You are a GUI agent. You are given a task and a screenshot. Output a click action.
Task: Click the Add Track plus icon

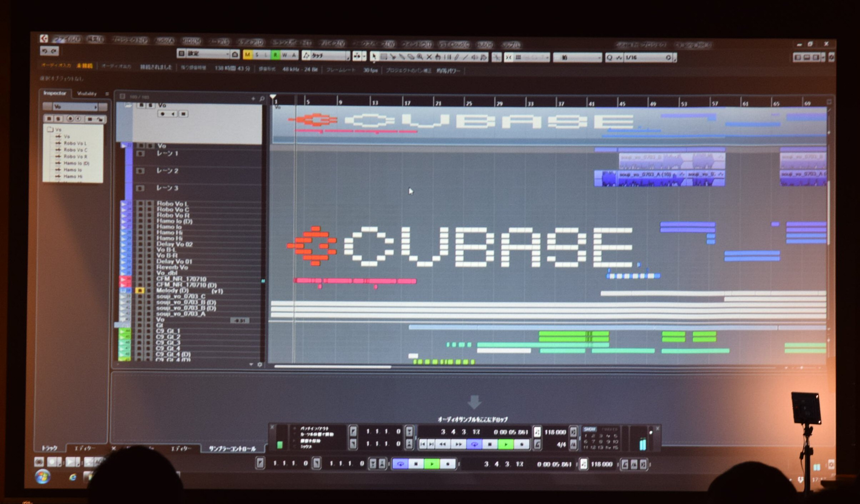tap(253, 99)
